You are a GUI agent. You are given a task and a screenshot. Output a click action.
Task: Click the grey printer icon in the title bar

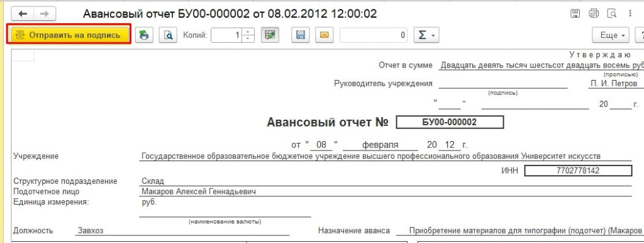point(594,14)
